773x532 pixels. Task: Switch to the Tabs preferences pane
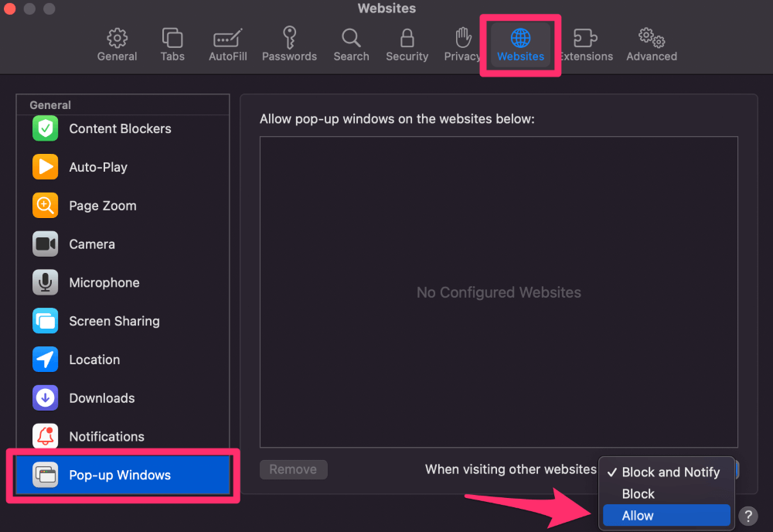(x=172, y=45)
